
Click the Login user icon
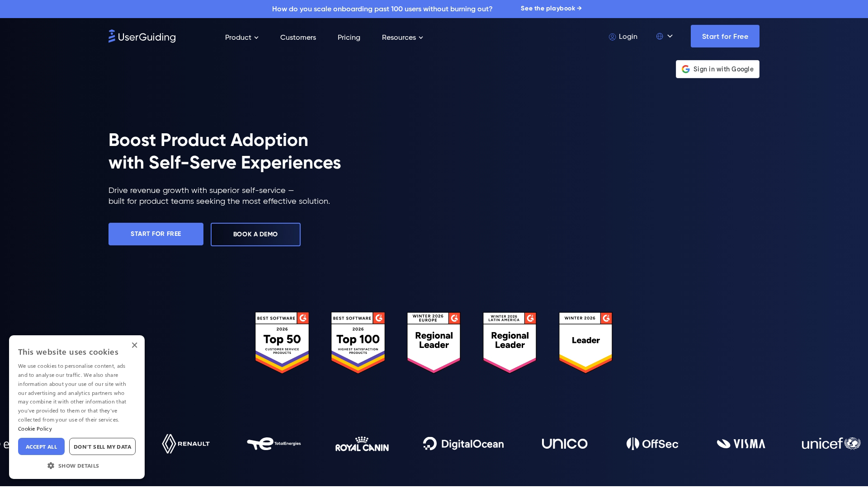tap(612, 37)
